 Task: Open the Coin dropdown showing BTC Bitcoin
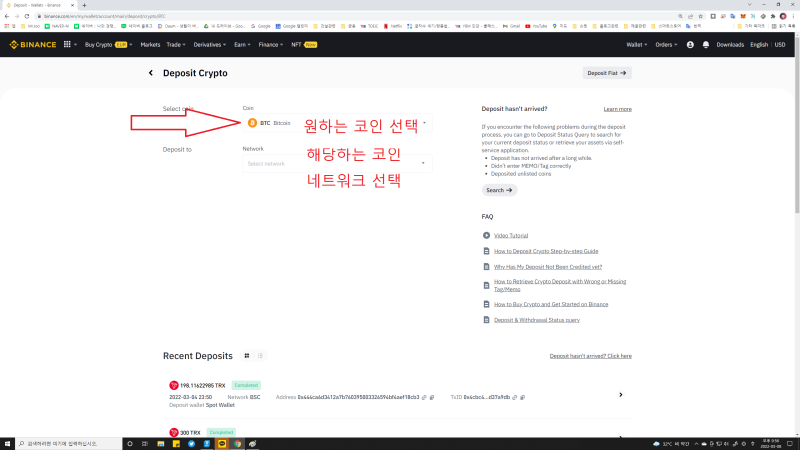(x=337, y=123)
